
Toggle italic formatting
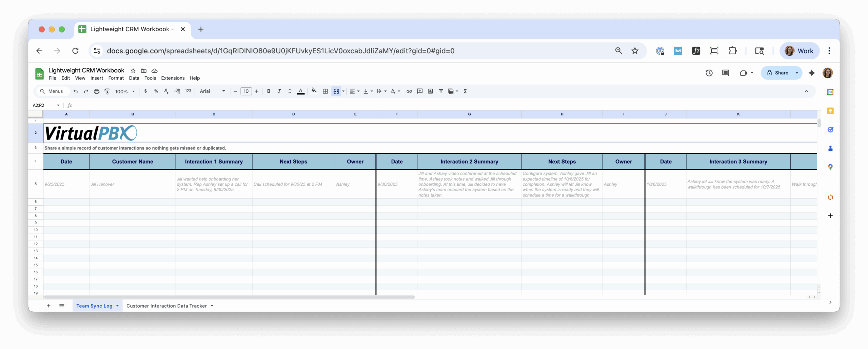(x=279, y=91)
